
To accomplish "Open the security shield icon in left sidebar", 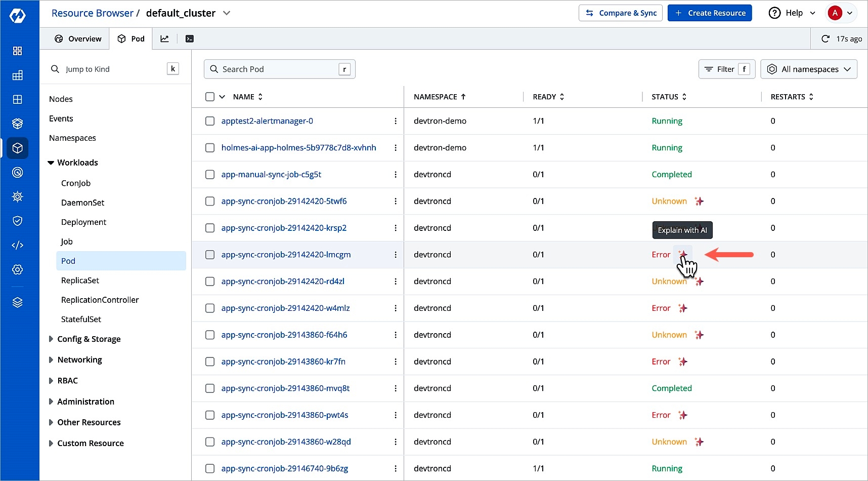I will (x=18, y=221).
